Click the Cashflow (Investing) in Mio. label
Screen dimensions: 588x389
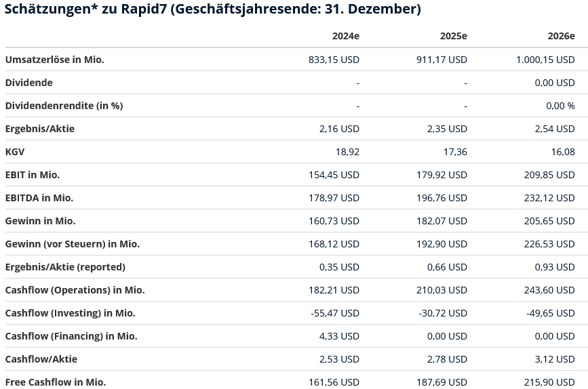tap(70, 313)
